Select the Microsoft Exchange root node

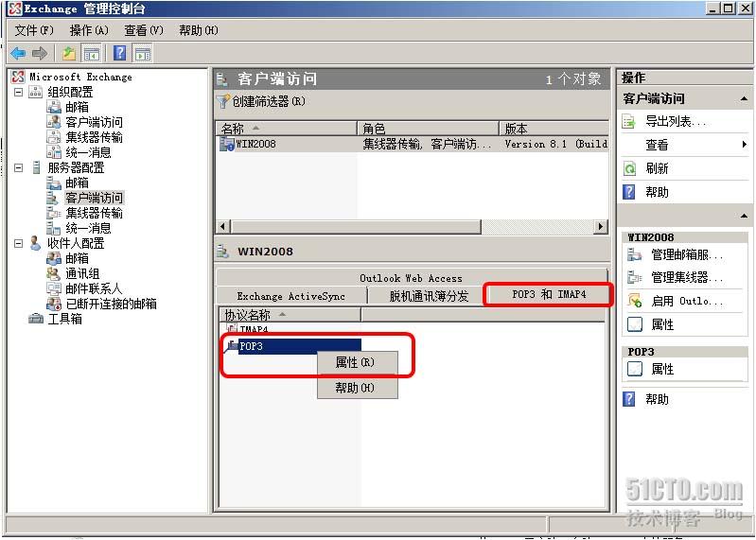[x=80, y=77]
